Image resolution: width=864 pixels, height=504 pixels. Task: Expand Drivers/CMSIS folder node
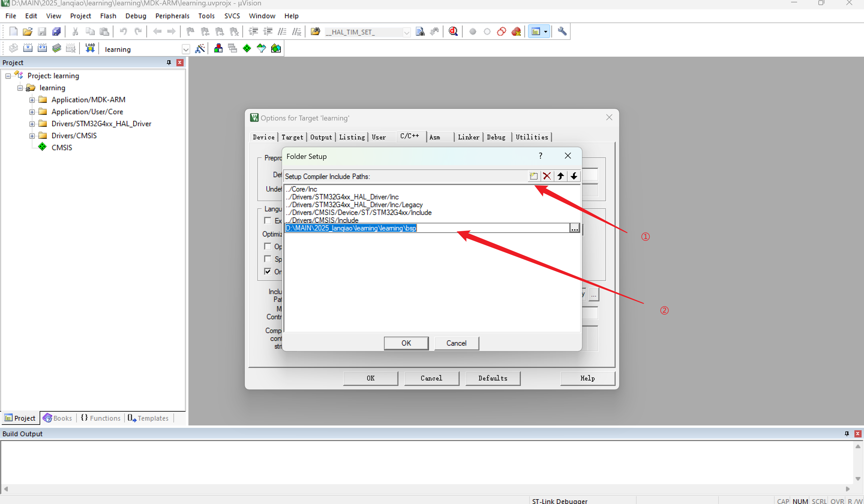click(x=32, y=136)
